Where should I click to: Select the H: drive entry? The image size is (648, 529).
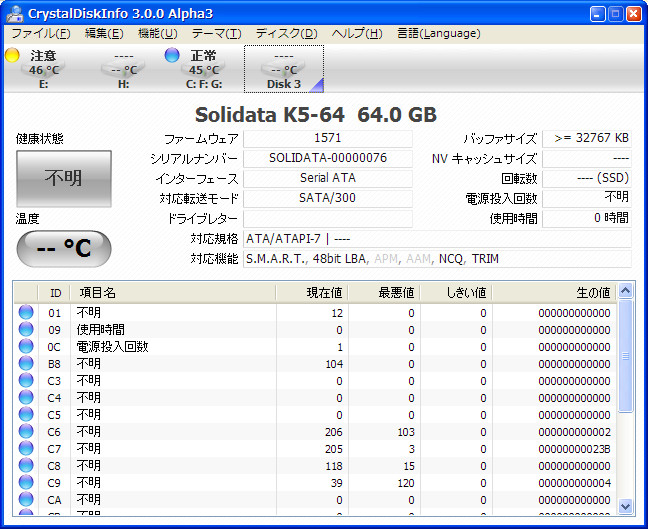click(x=123, y=69)
